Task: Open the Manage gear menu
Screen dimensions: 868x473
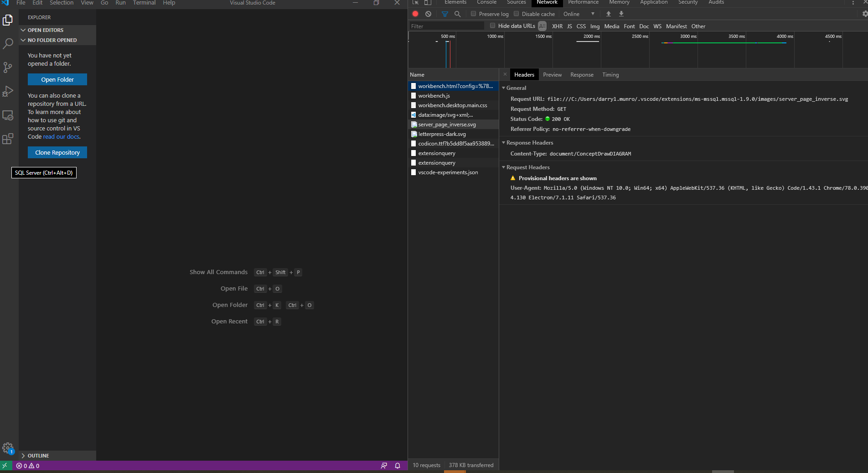Action: coord(8,448)
